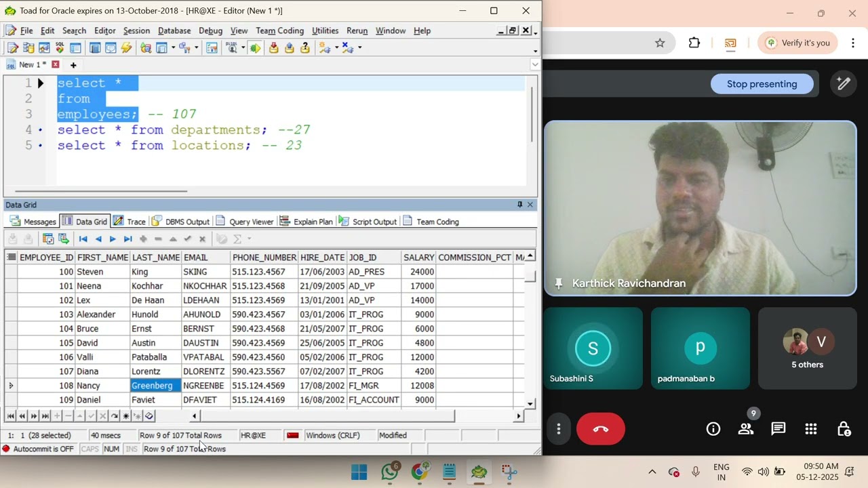Add a new editor tab with plus
This screenshot has height=488, width=868.
coord(73,65)
